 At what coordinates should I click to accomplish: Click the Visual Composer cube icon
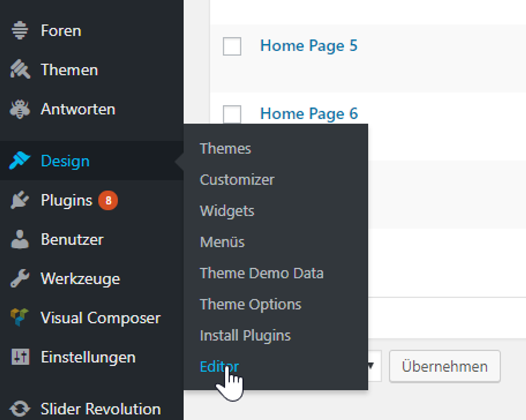(20, 318)
